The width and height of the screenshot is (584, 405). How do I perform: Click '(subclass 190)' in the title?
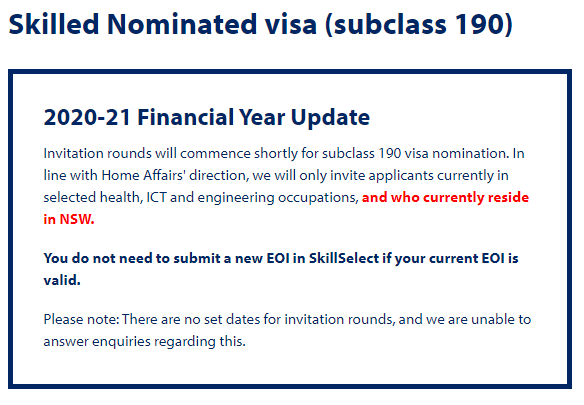(x=419, y=25)
